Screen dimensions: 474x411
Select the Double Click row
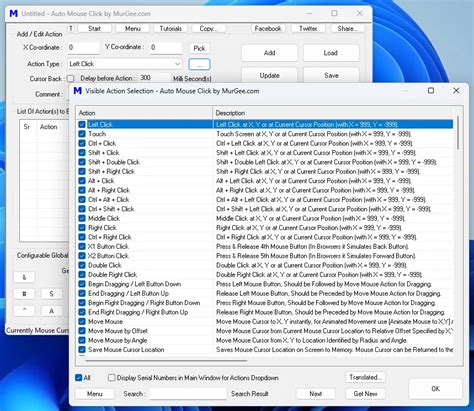click(x=265, y=265)
